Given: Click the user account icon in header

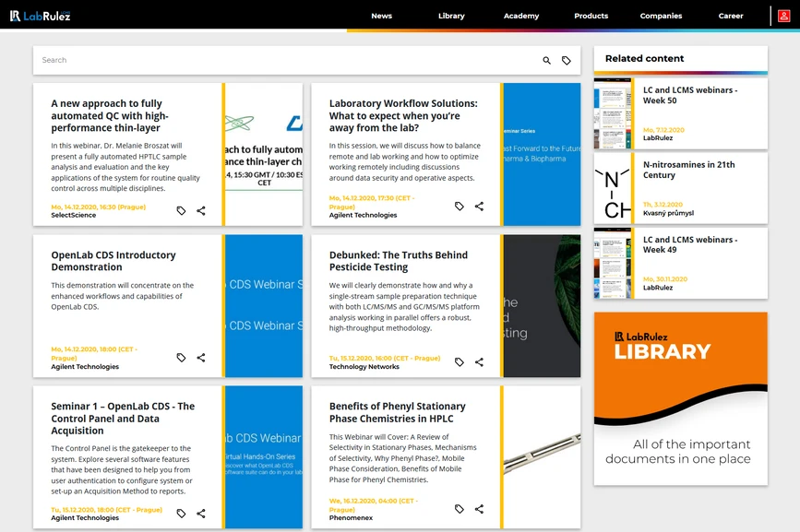Looking at the screenshot, I should [x=783, y=16].
